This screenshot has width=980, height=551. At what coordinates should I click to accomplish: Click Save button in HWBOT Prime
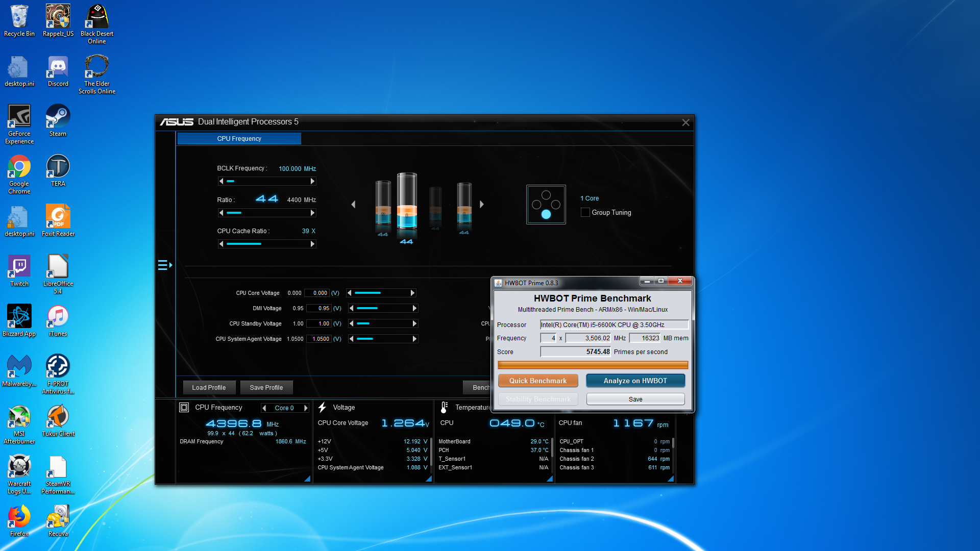pos(635,399)
